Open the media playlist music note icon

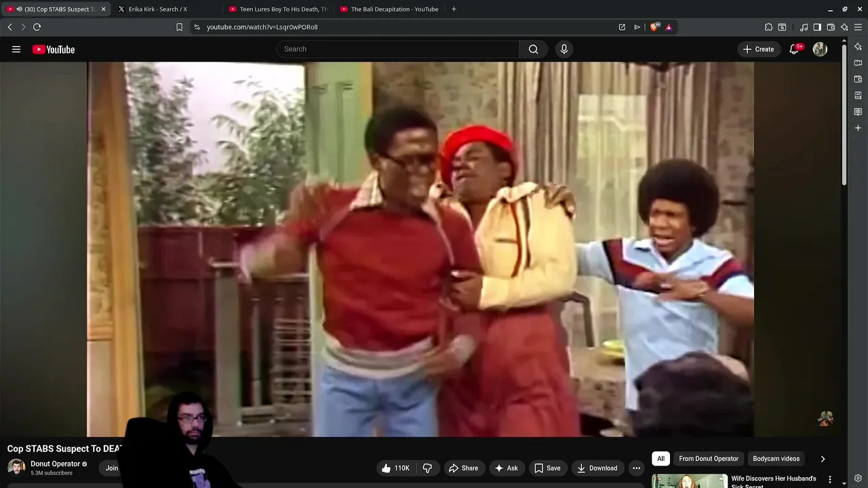(x=804, y=27)
